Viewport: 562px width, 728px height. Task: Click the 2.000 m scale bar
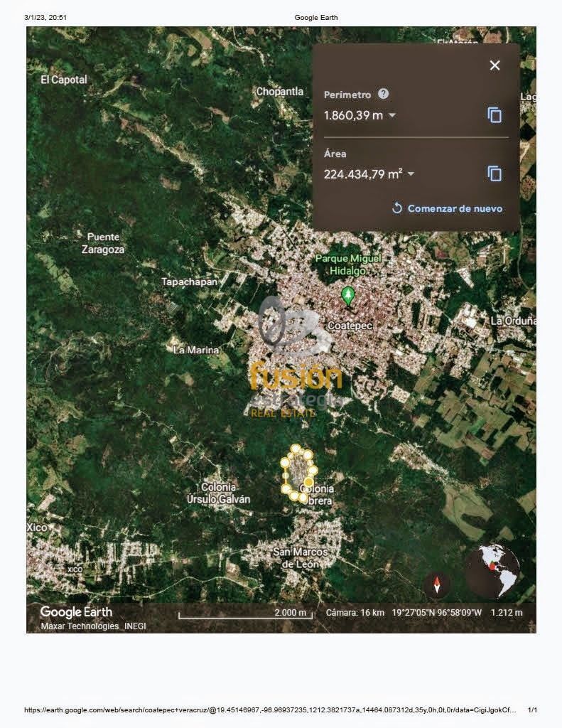(x=244, y=614)
